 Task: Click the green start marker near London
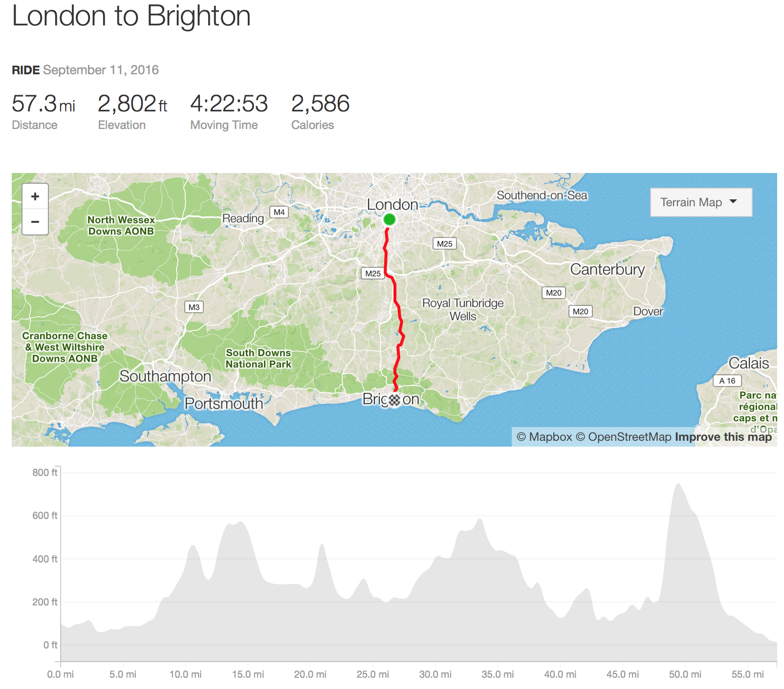390,219
